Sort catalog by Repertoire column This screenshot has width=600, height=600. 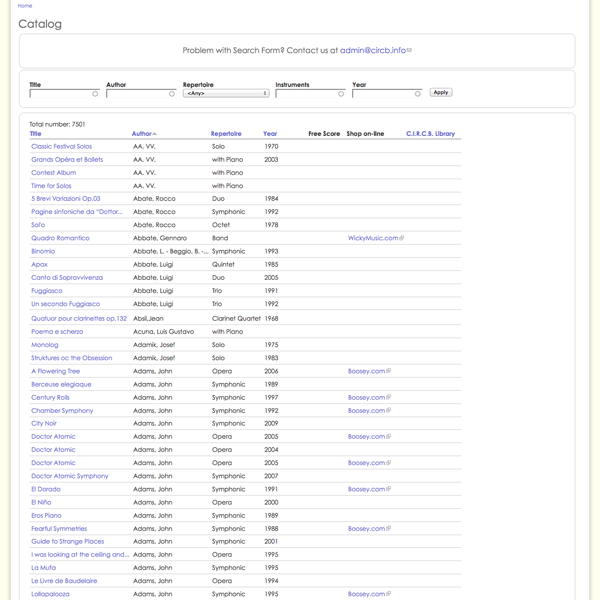226,133
